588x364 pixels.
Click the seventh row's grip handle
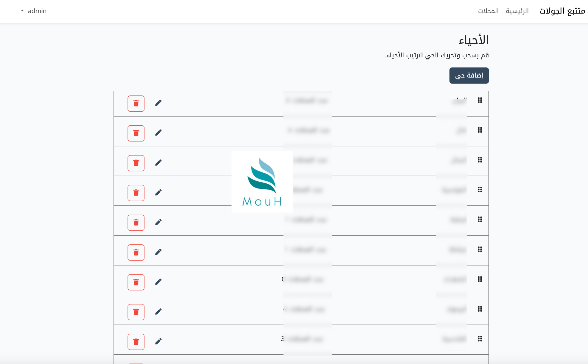pos(480,279)
